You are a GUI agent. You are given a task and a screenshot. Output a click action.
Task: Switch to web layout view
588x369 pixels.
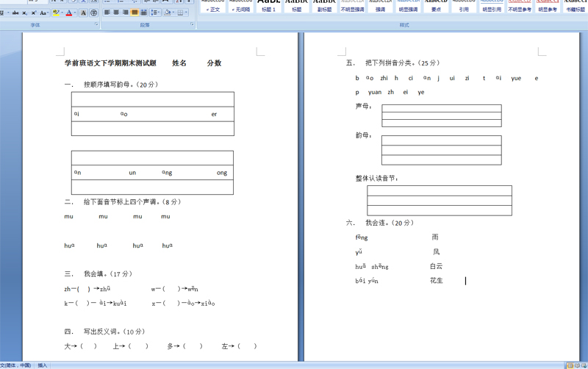[584, 365]
